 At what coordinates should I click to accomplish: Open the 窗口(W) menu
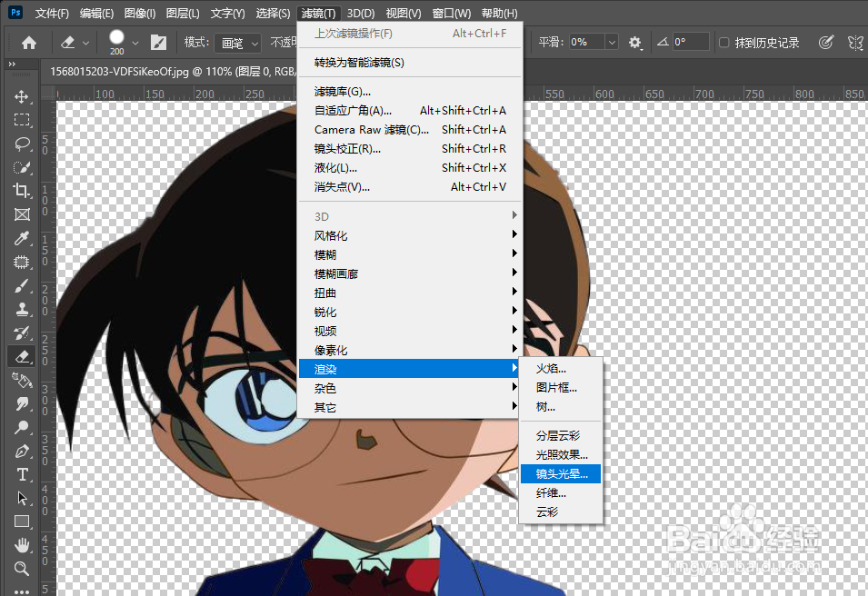pyautogui.click(x=451, y=14)
